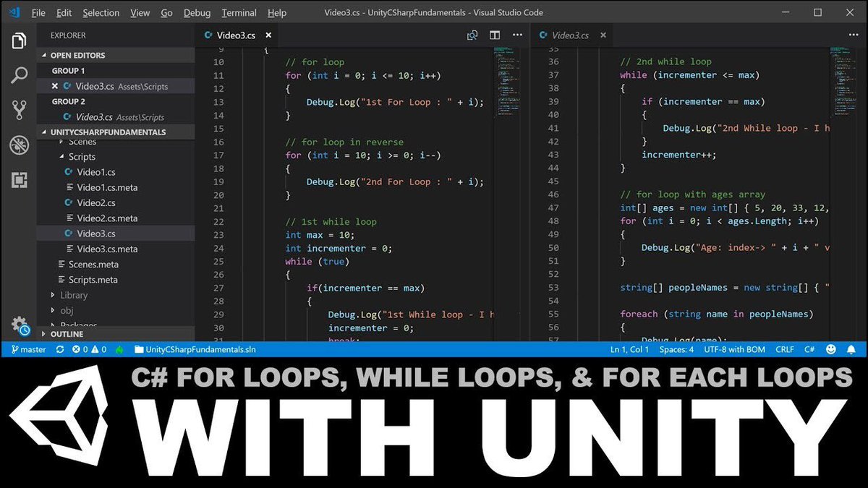Open the Manage settings gear
The height and width of the screenshot is (488, 868).
[x=19, y=325]
